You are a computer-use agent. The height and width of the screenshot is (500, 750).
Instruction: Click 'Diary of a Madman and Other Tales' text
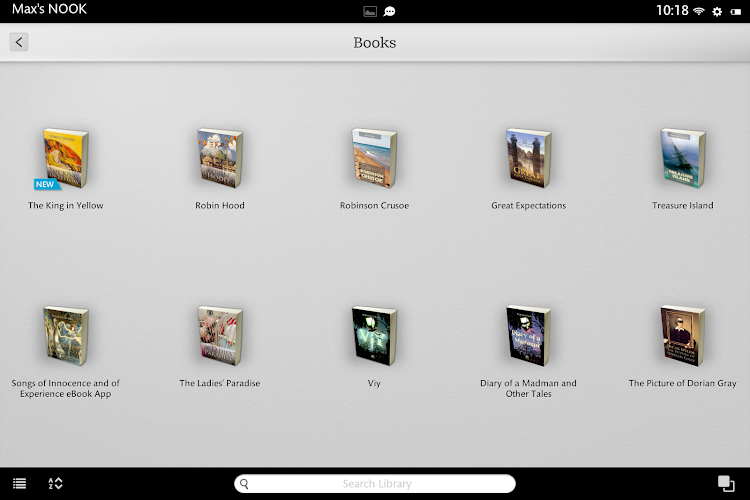529,389
